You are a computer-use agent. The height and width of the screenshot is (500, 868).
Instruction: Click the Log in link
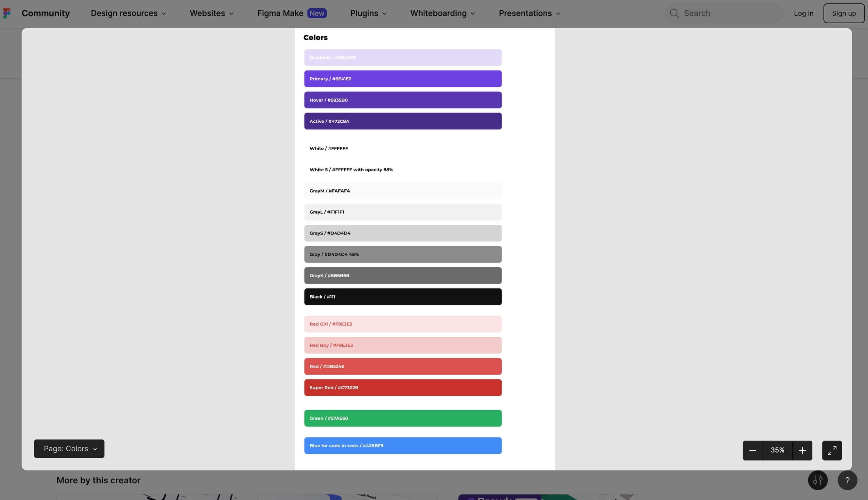pos(803,13)
